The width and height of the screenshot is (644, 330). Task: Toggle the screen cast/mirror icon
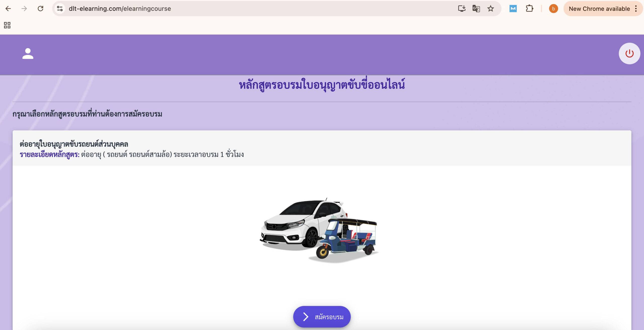coord(462,8)
